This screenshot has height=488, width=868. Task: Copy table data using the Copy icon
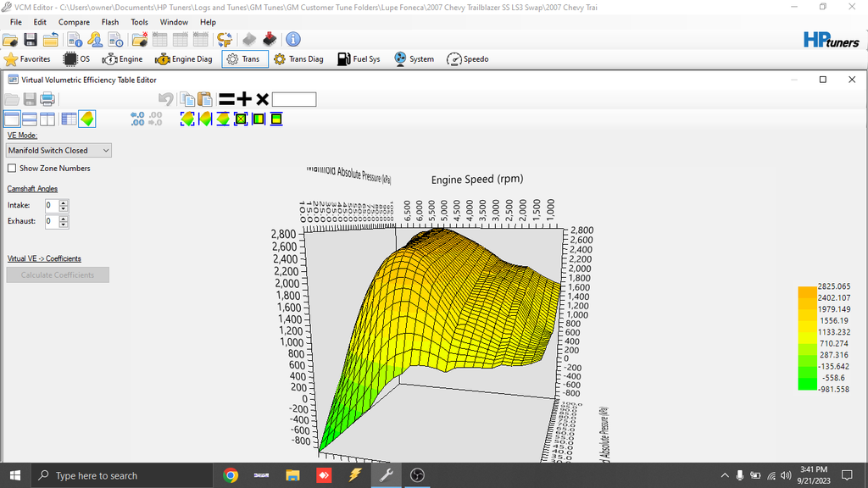186,99
